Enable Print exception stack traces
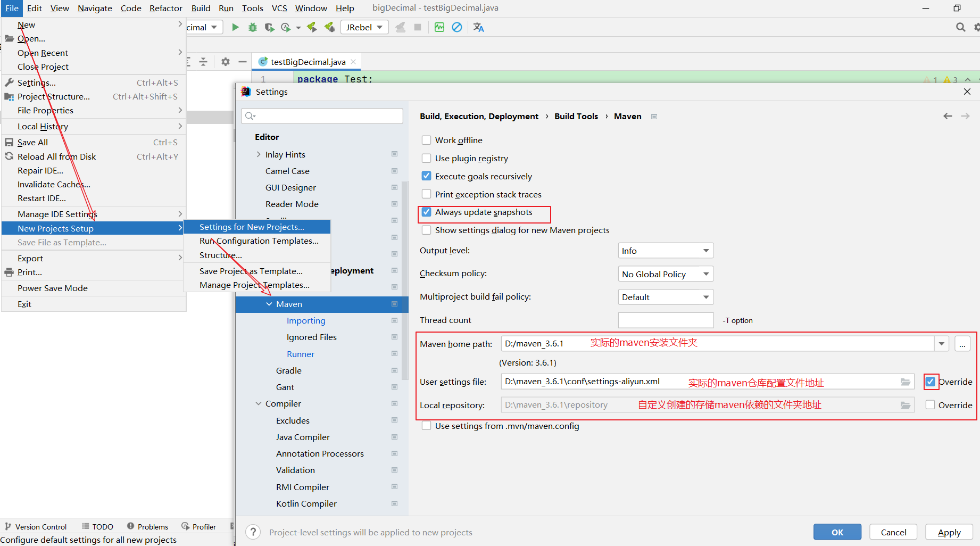Image resolution: width=980 pixels, height=546 pixels. coord(427,194)
